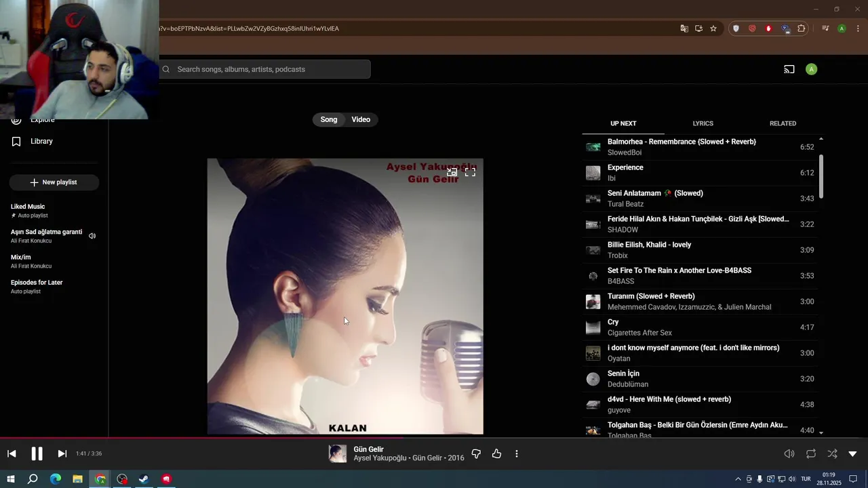Click the Senin İçin track thumbnail
The height and width of the screenshot is (488, 868).
pos(593,379)
